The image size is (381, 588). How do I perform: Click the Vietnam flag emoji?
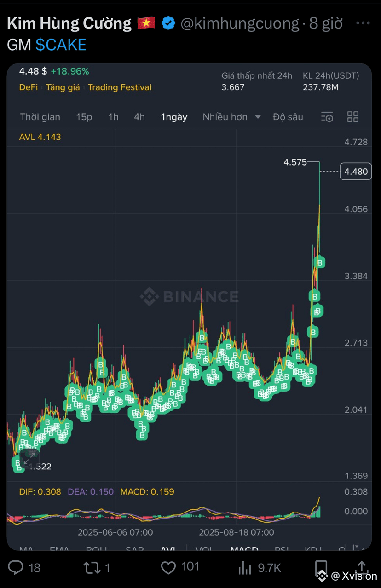tap(146, 23)
